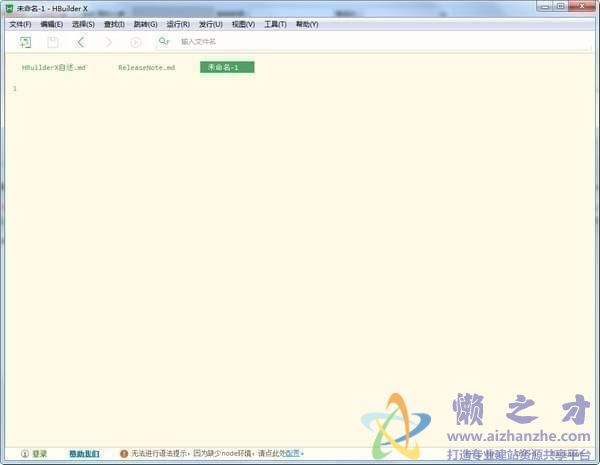
Task: Click line number 1 in the editor gutter
Action: click(x=15, y=89)
